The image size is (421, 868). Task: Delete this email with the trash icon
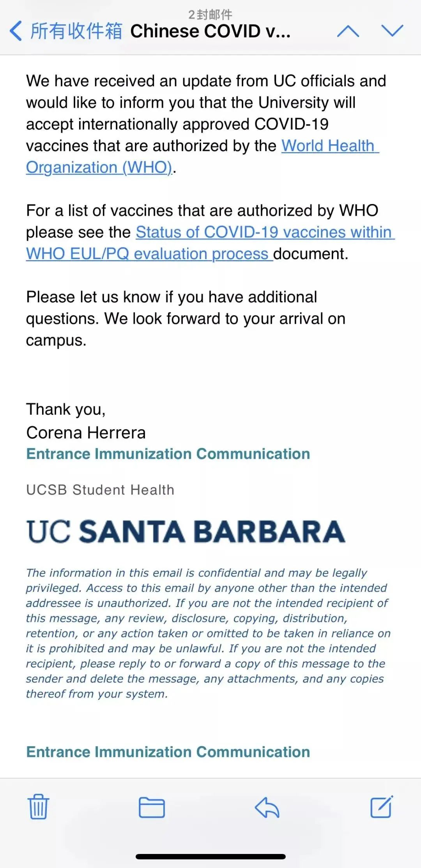(x=38, y=806)
